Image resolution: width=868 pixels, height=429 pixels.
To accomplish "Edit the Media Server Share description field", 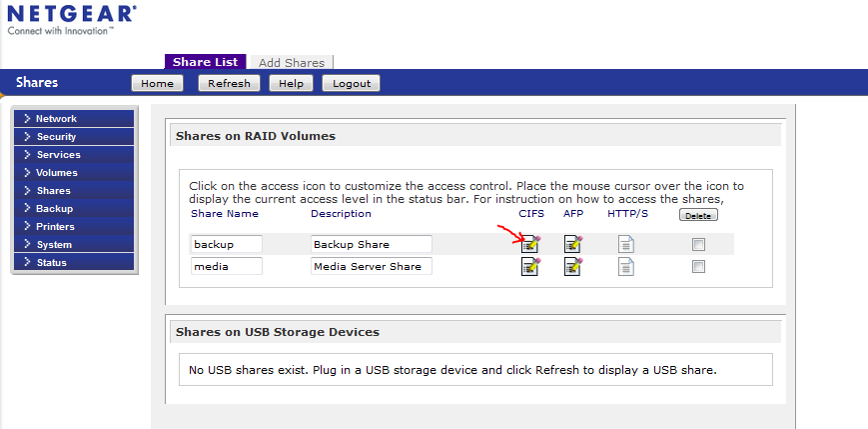I will point(371,266).
